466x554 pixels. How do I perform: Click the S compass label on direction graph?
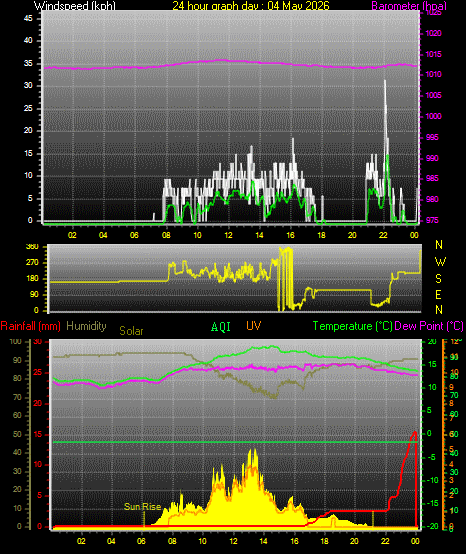tap(438, 279)
